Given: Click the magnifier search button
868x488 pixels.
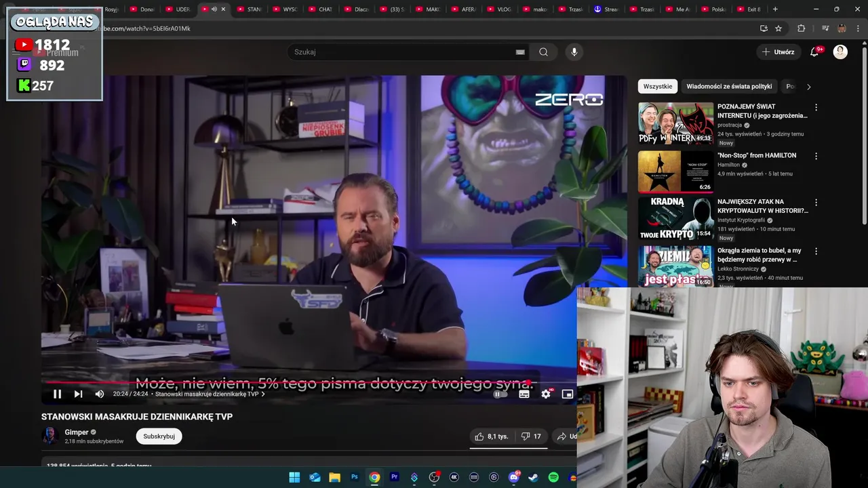Looking at the screenshot, I should tap(543, 52).
